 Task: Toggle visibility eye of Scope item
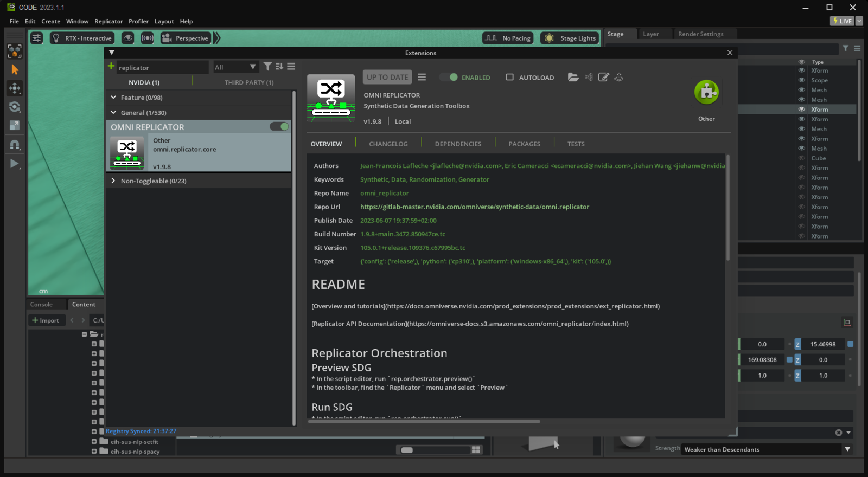(801, 80)
